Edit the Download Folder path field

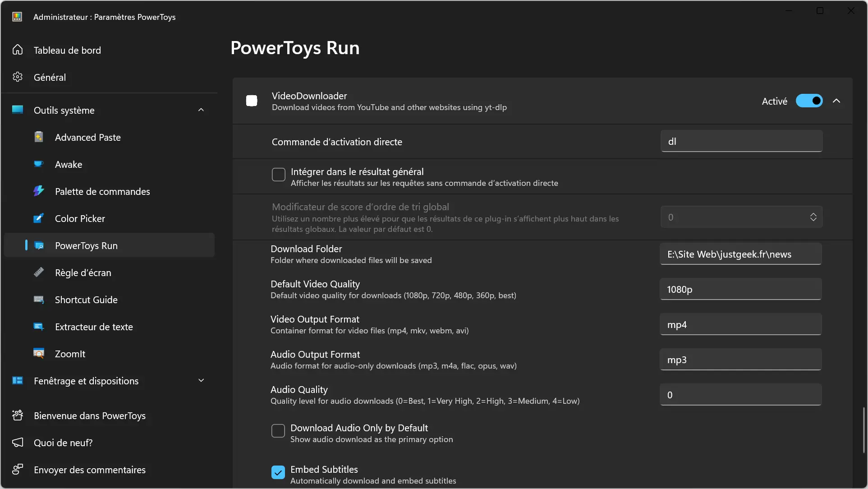coord(740,254)
